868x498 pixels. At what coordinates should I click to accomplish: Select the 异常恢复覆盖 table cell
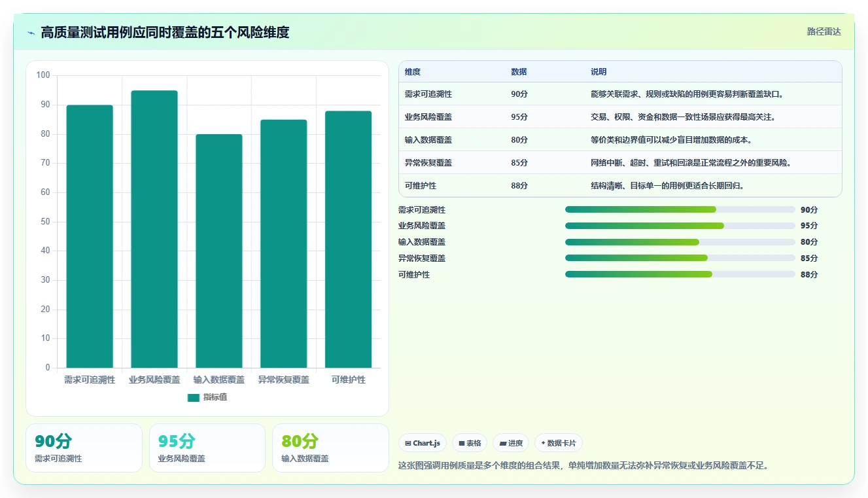428,163
